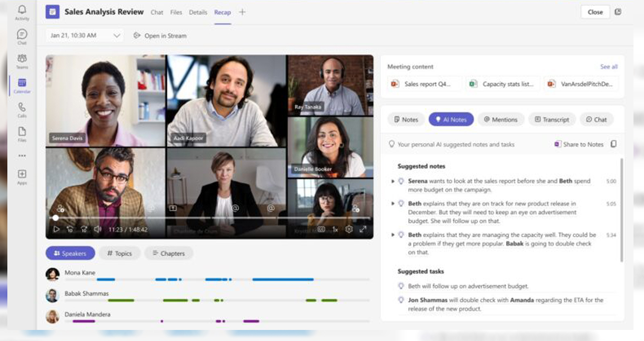Click the Close button
Viewport: 644px width, 341px height.
click(595, 12)
